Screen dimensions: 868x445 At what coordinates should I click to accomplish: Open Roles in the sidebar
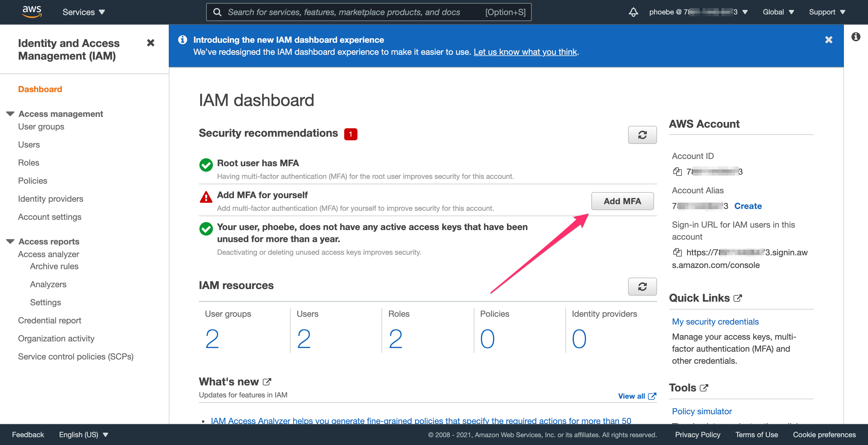point(29,163)
